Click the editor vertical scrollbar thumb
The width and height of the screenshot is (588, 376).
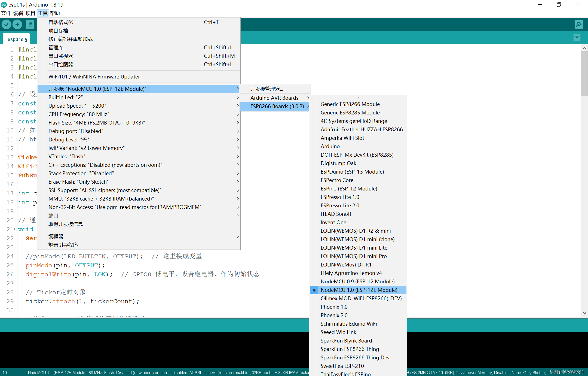point(584,74)
